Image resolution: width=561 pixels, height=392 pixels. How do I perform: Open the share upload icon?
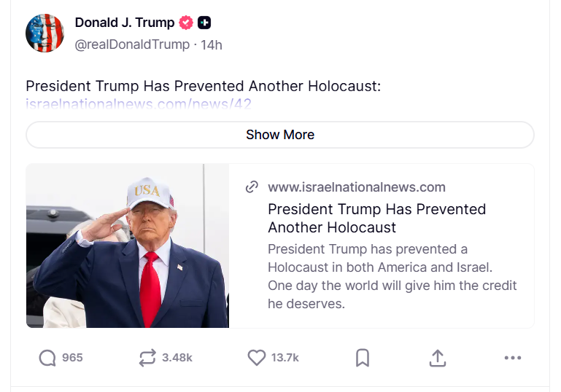coord(438,358)
